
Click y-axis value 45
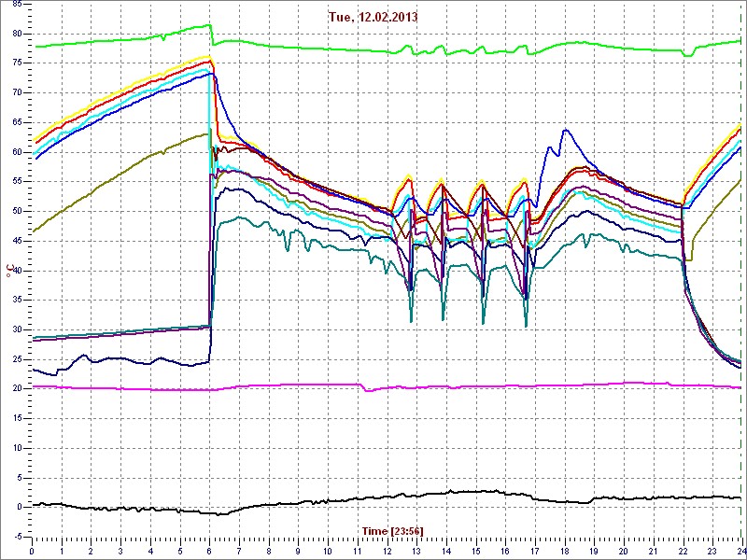(x=17, y=242)
